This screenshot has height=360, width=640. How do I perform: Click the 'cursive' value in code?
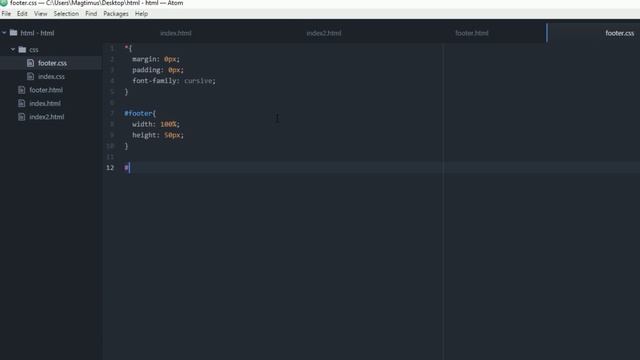(198, 81)
